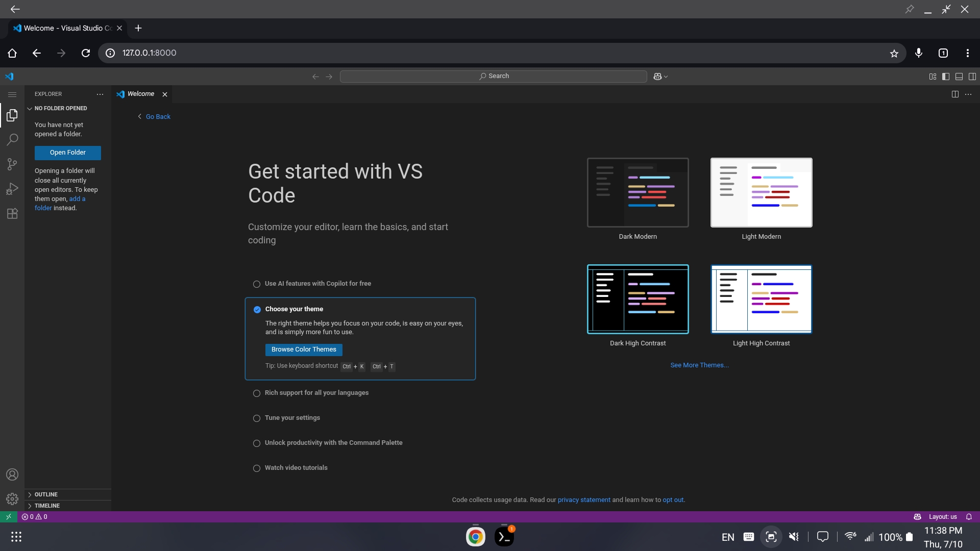
Task: Click the VS Code logo icon in title bar
Action: [x=9, y=77]
